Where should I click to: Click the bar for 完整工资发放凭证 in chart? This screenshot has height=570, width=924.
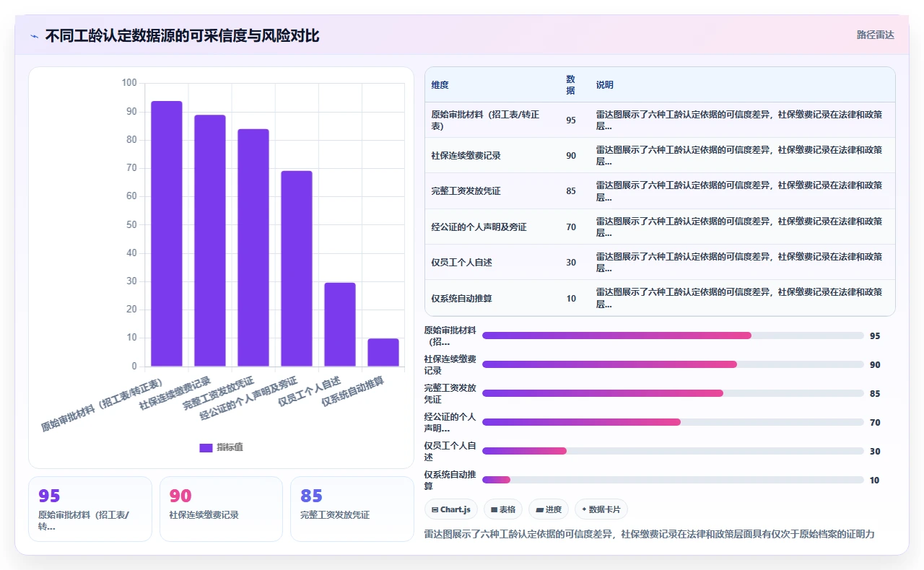tap(253, 247)
